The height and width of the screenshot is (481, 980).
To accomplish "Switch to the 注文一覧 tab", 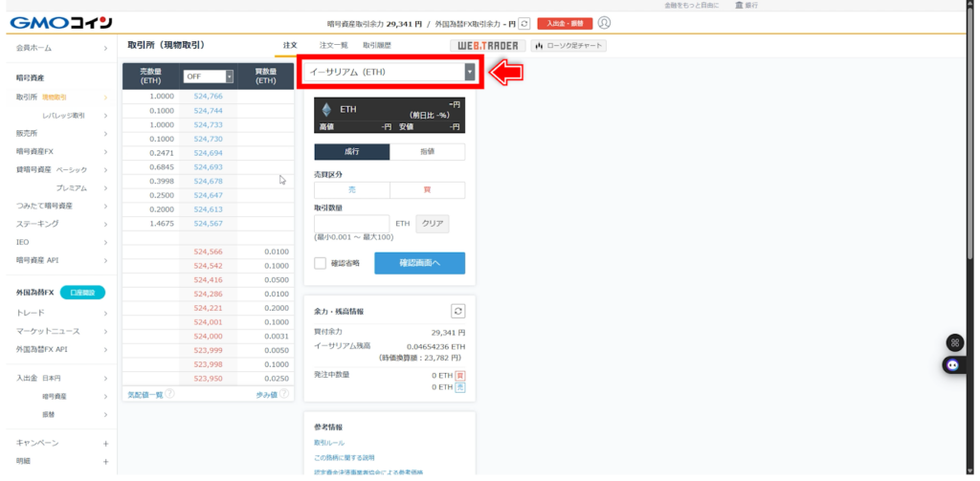I will (333, 45).
